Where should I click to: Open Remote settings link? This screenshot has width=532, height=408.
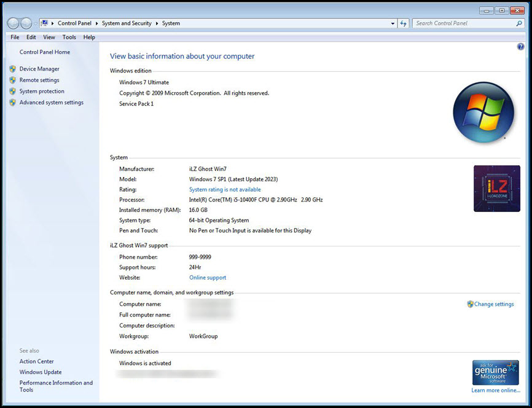click(x=39, y=80)
